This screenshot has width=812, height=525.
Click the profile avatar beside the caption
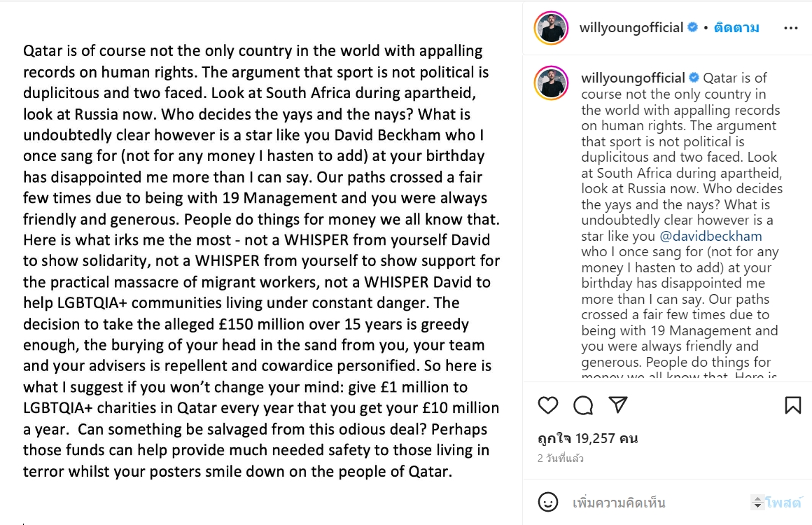coord(551,83)
